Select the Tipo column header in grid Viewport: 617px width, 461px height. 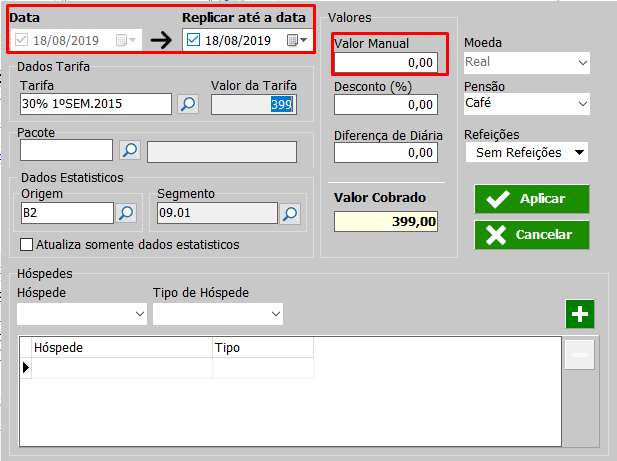tap(263, 348)
